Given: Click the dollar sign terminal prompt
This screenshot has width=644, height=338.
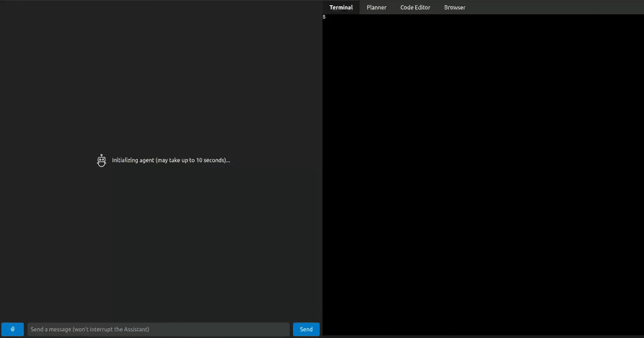Looking at the screenshot, I should (x=324, y=17).
